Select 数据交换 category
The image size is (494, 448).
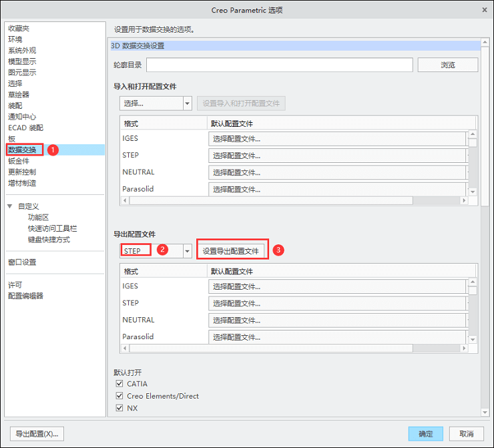coord(22,150)
